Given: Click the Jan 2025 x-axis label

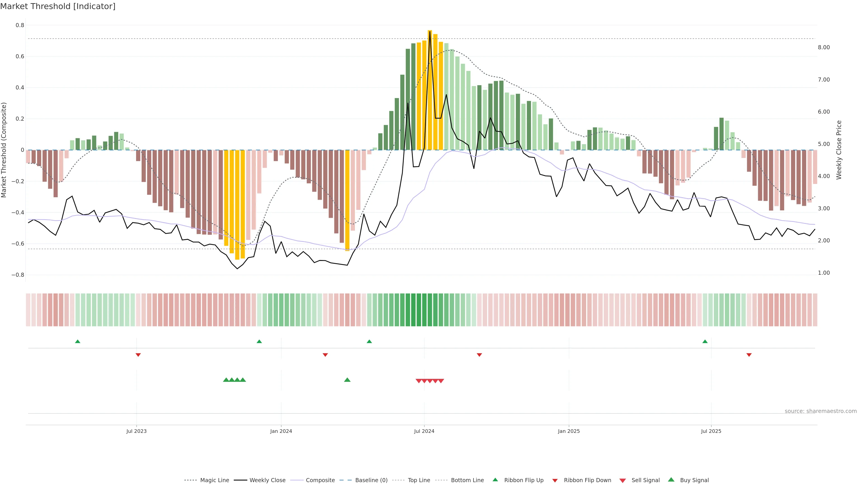Looking at the screenshot, I should (569, 431).
